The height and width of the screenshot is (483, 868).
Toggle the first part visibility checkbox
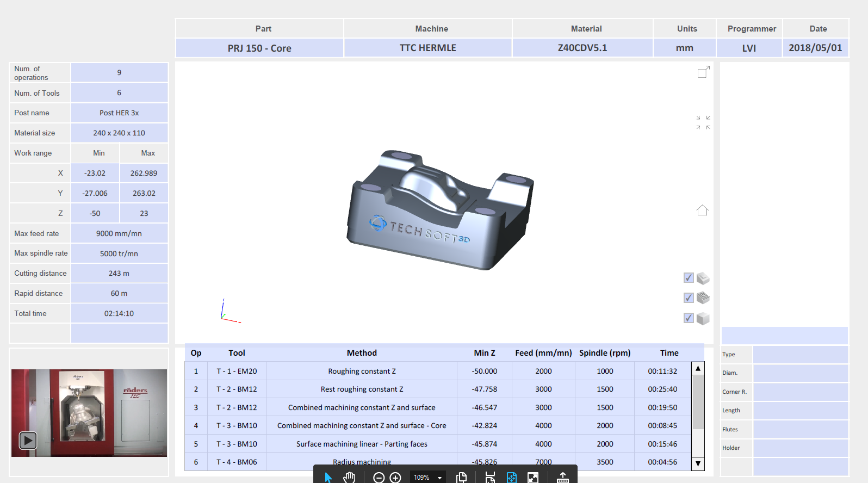(689, 278)
